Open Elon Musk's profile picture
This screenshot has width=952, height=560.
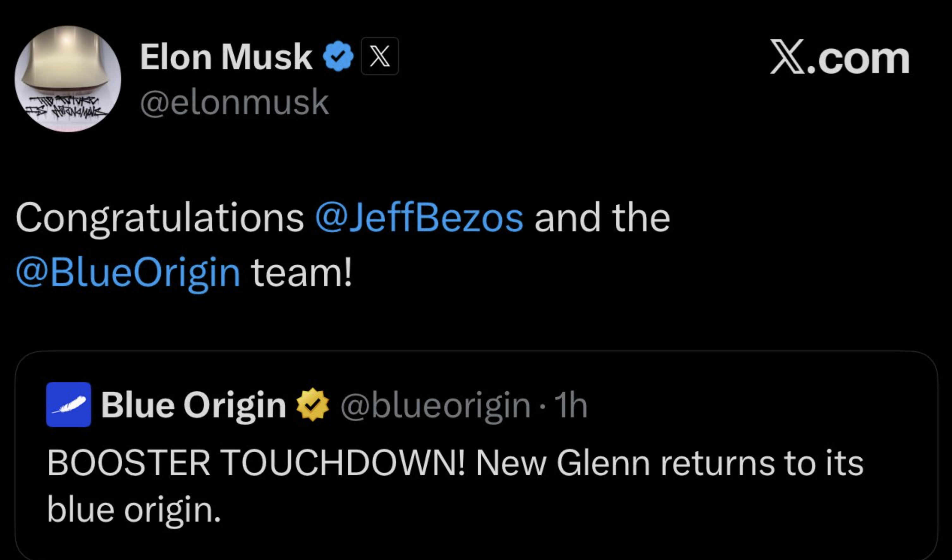click(68, 79)
